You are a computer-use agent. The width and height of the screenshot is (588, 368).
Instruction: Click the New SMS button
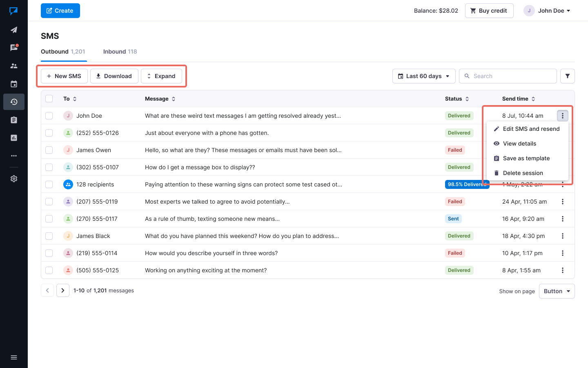(x=64, y=76)
